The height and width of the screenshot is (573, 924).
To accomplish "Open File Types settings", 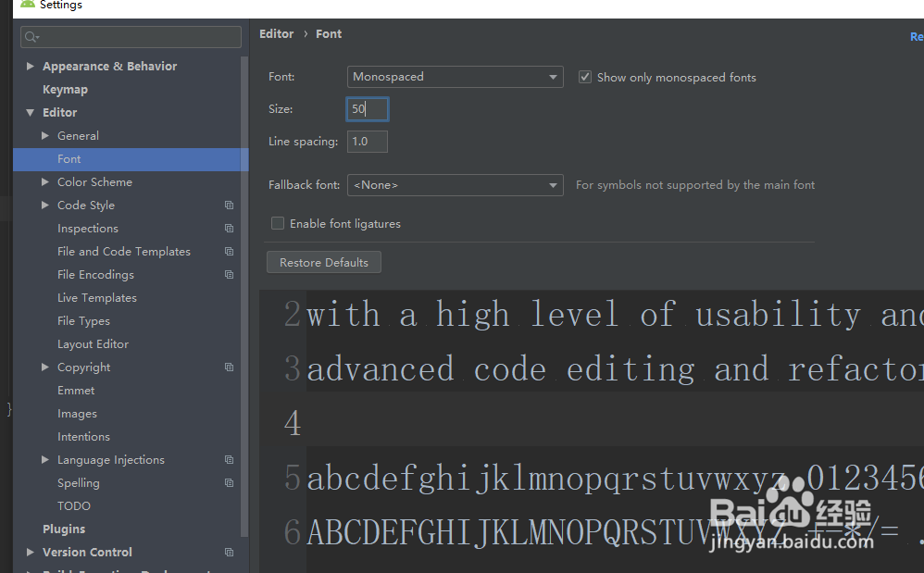I will 83,321.
